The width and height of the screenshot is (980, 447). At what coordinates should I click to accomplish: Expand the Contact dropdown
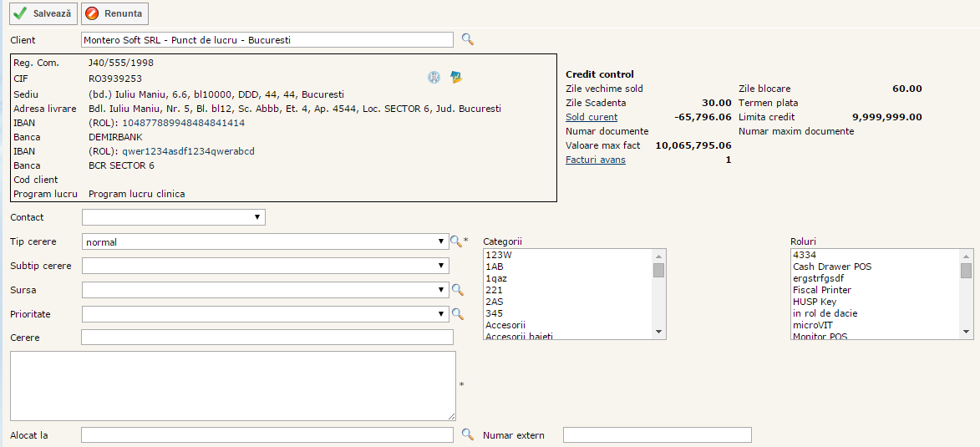[x=173, y=217]
